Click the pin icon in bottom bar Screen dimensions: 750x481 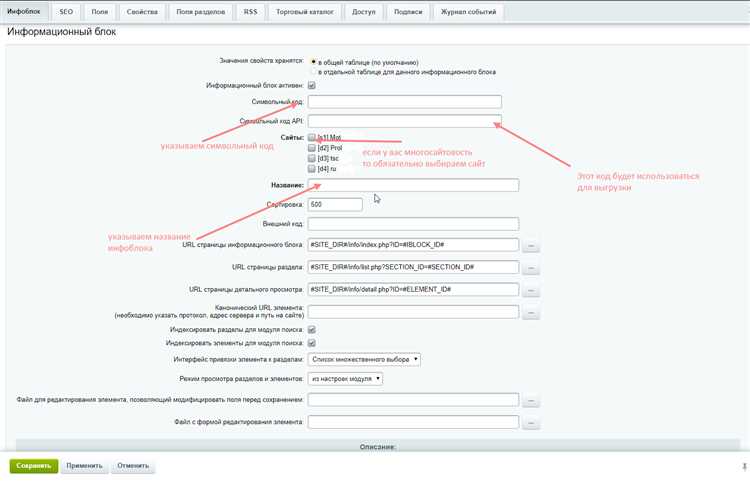point(744,466)
